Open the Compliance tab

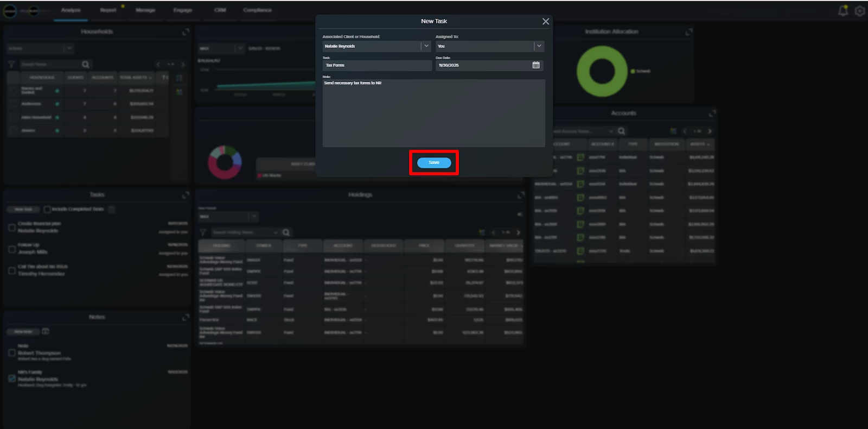[x=258, y=10]
